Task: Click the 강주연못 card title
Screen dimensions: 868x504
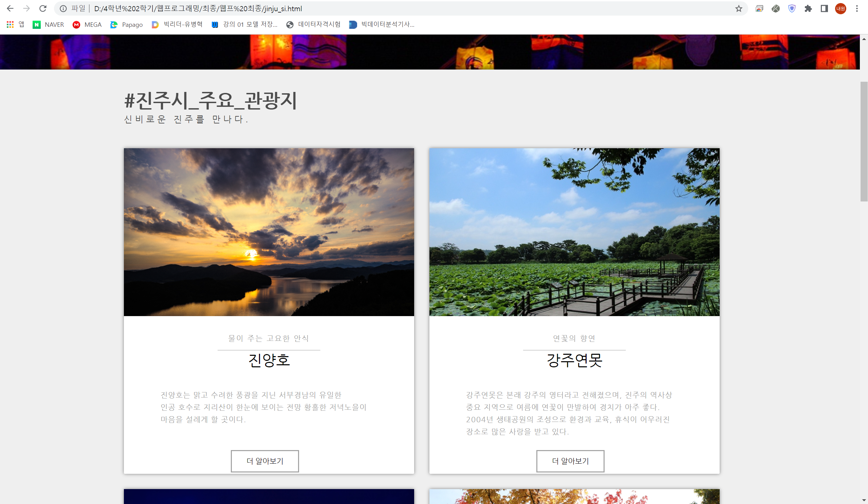Action: [574, 360]
